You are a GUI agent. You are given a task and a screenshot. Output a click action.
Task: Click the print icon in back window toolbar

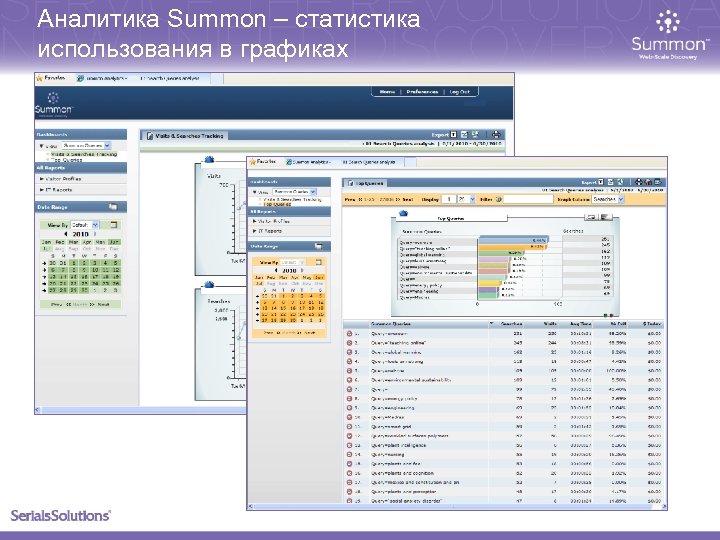coord(496,135)
